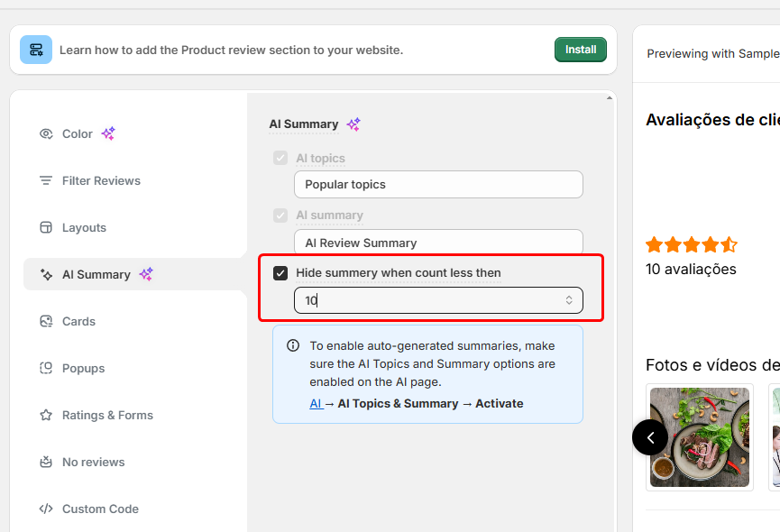Click previous arrow on photo carousel

pyautogui.click(x=650, y=438)
